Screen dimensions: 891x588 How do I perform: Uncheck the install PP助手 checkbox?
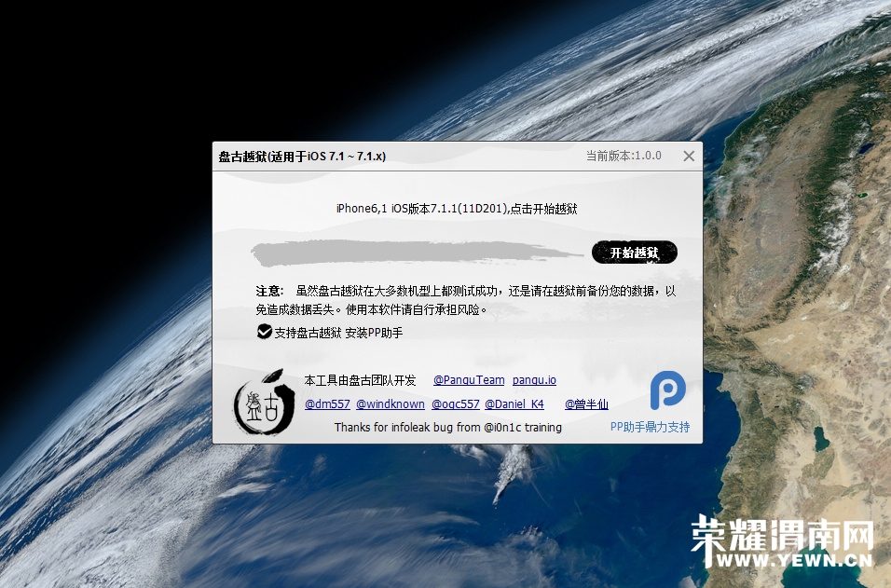coord(265,332)
